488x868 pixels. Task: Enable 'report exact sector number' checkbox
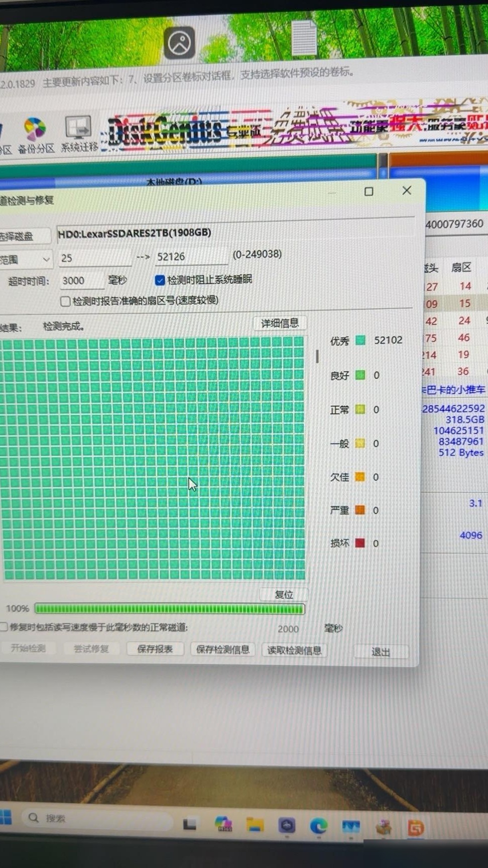[x=65, y=301]
